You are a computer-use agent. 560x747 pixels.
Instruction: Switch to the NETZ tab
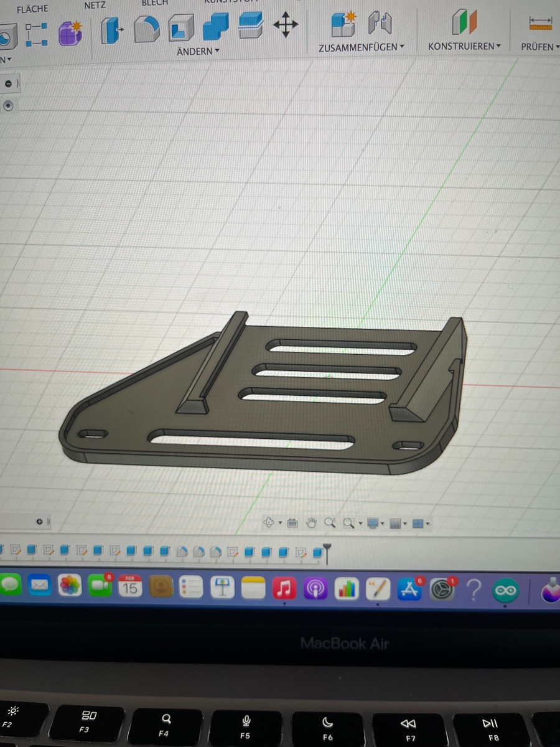pos(95,5)
